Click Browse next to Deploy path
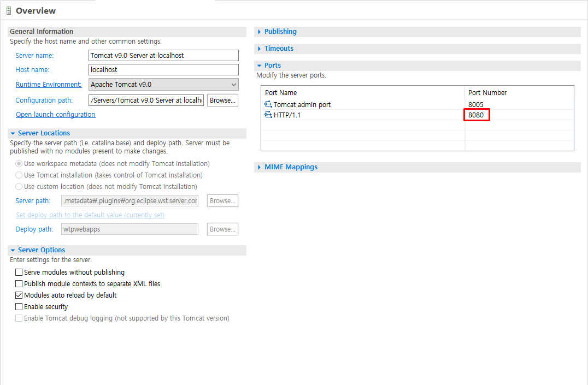Viewport: 588px width, 385px height. tap(222, 229)
